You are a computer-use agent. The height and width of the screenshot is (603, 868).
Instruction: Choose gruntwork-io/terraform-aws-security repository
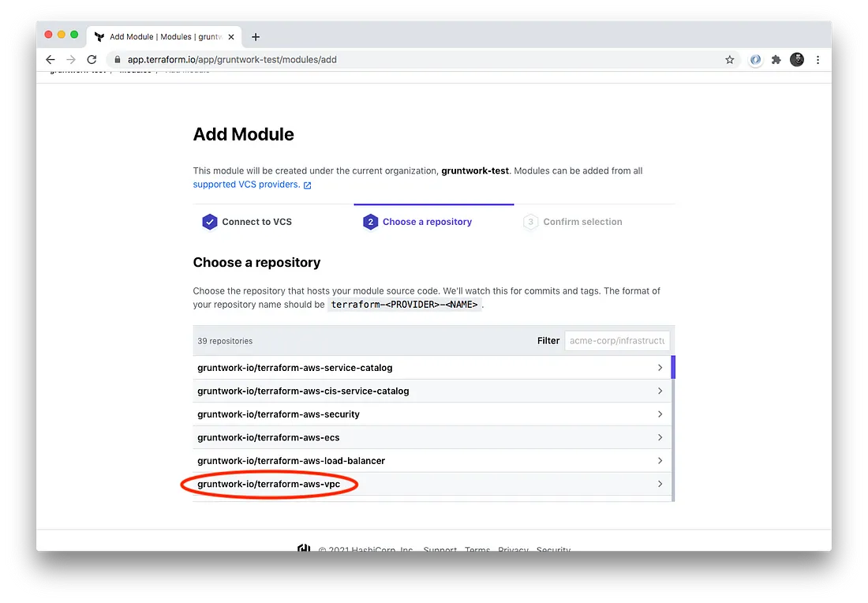432,414
